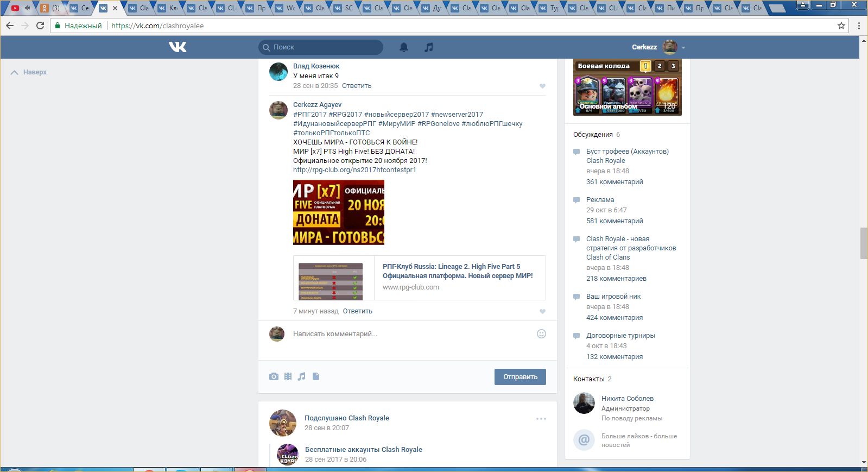This screenshot has width=868, height=472.
Task: Switch to the VK tab labeled SC
Action: (x=344, y=8)
